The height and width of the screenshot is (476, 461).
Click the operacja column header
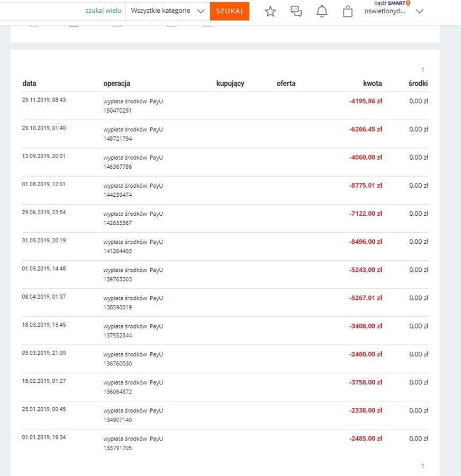pos(116,84)
